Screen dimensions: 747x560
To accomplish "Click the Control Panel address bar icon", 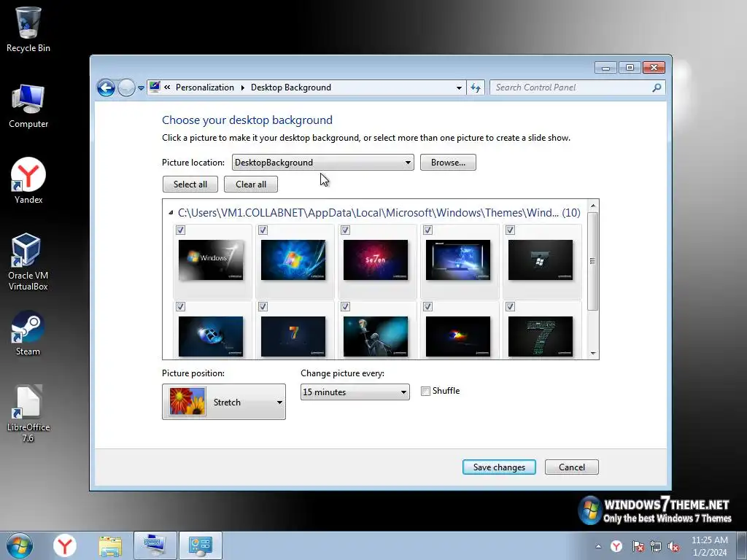I will click(x=155, y=87).
